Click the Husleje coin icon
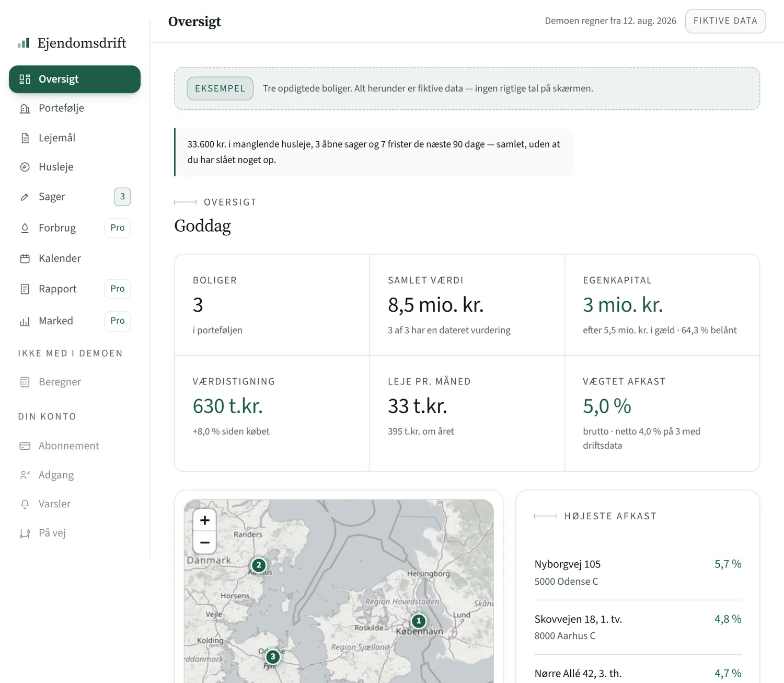Screen dimensions: 784x683 tap(25, 167)
